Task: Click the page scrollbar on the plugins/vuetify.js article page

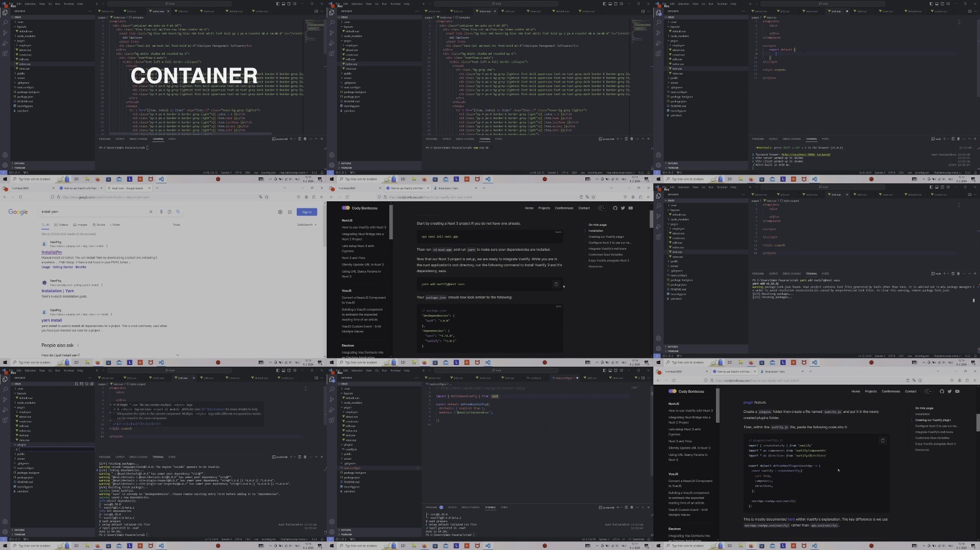Action: [978, 422]
